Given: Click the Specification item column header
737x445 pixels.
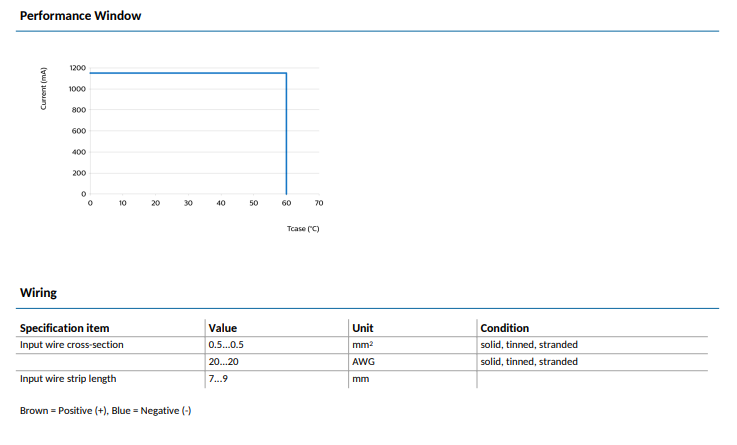Looking at the screenshot, I should click(x=64, y=328).
